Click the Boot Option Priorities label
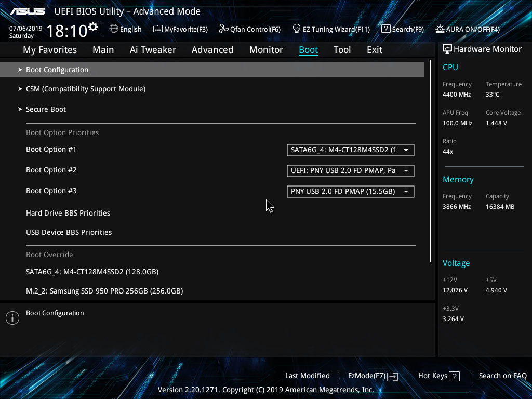The width and height of the screenshot is (532, 399). coord(62,132)
